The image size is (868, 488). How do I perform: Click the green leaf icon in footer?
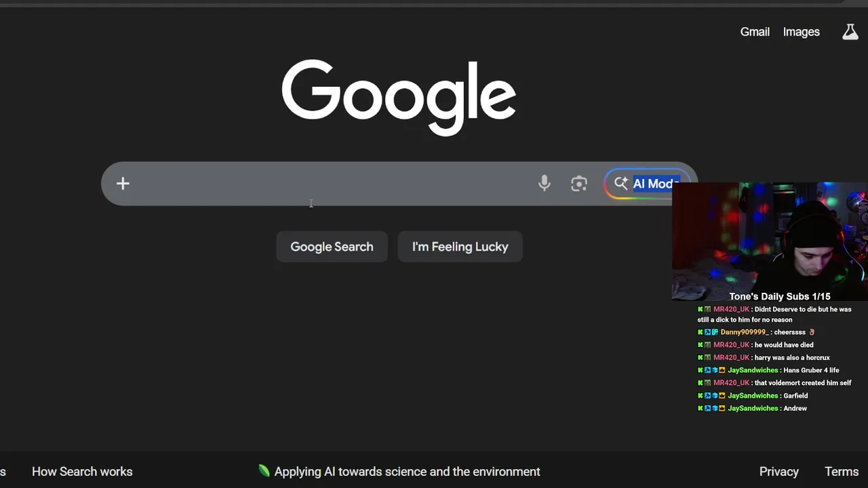tap(264, 471)
